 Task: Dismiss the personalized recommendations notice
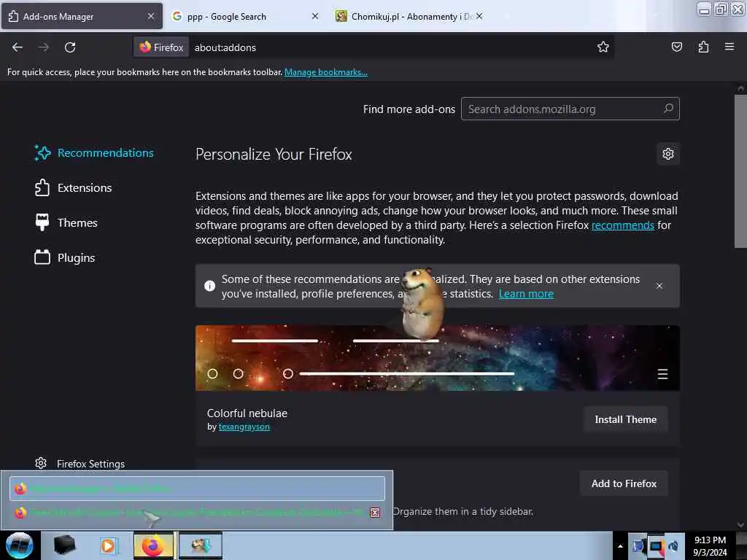(x=659, y=286)
